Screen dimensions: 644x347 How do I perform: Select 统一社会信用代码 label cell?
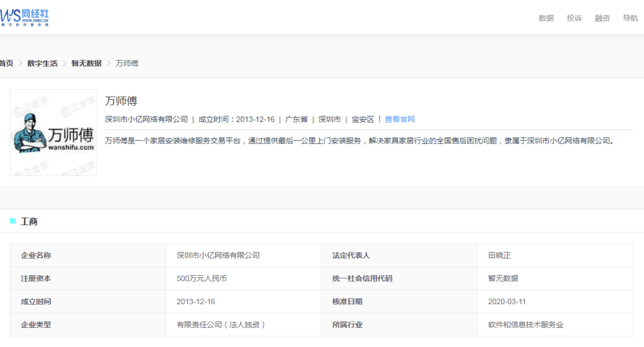[399, 278]
